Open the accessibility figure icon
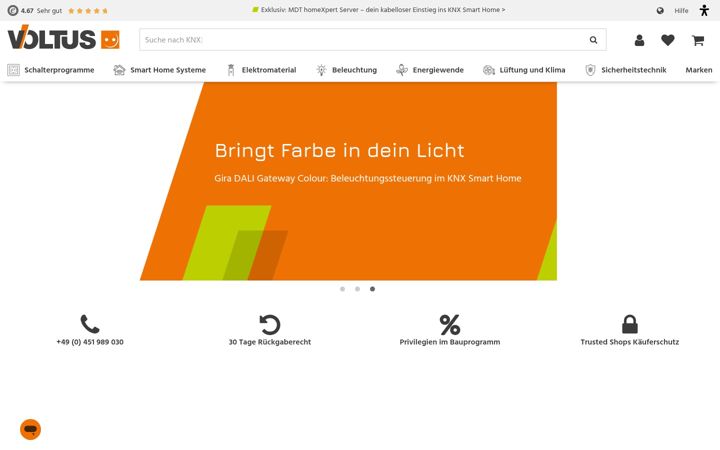The width and height of the screenshot is (720, 450). 704,10
